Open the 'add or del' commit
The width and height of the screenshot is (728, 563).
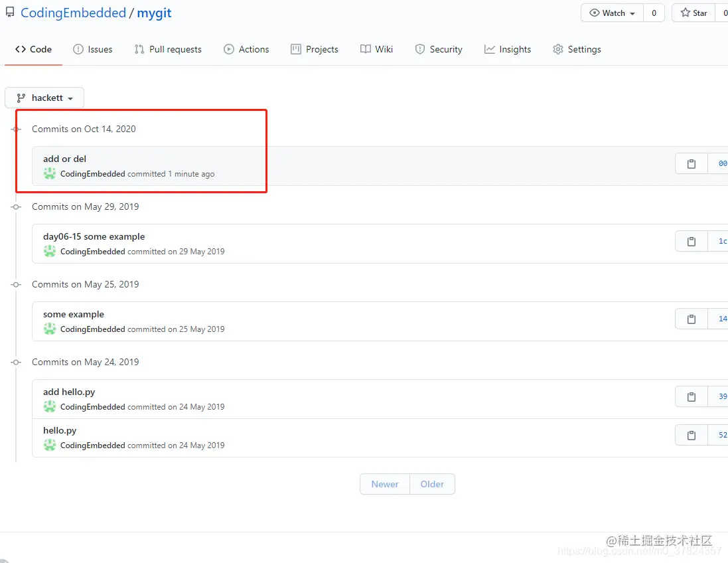tap(64, 159)
